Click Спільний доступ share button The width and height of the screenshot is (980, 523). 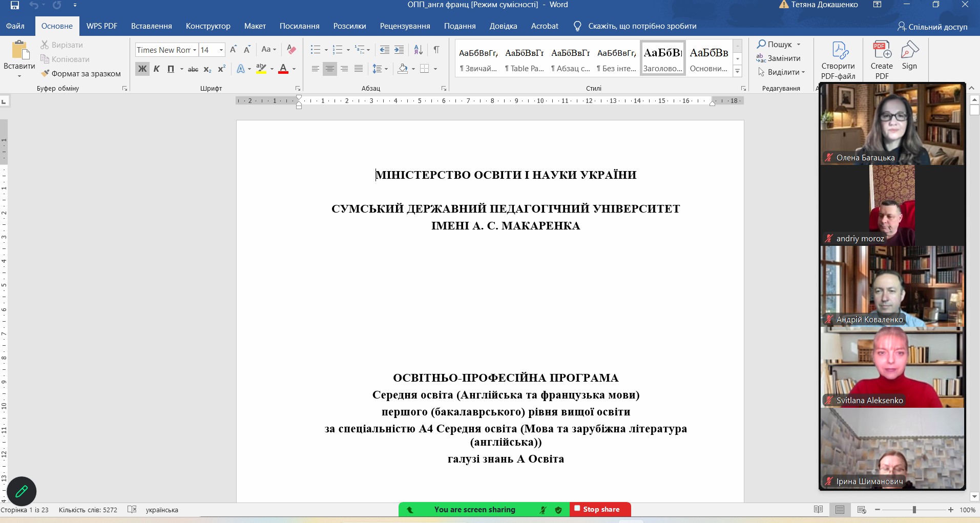pos(932,27)
